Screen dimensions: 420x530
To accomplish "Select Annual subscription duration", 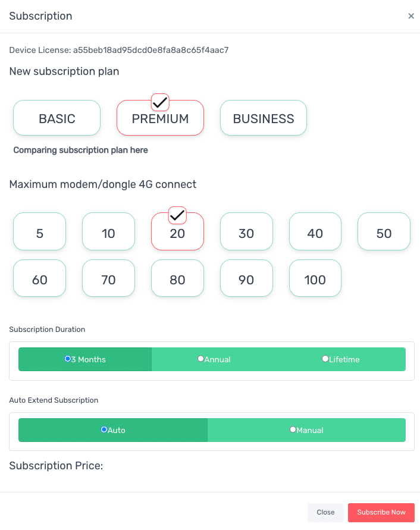I will pyautogui.click(x=200, y=359).
